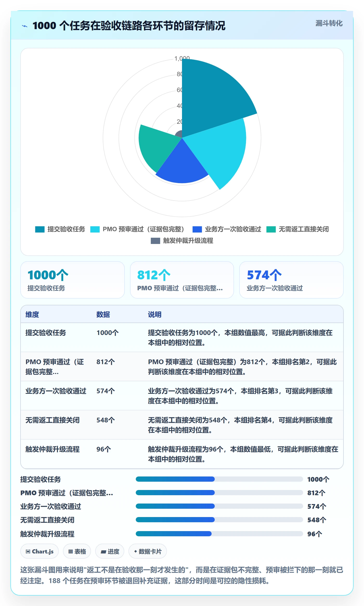
Task: Open the 574个 业务方一次验收通过 data card
Action: pos(291,280)
